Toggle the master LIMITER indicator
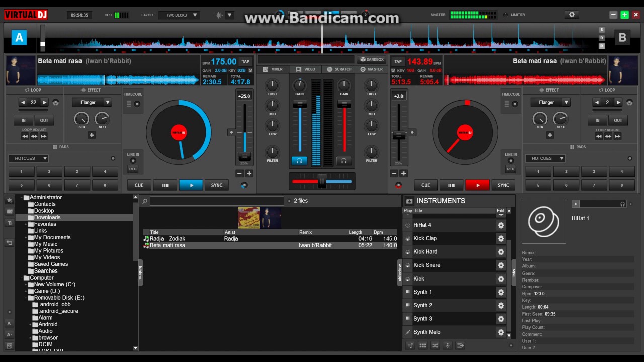This screenshot has width=644, height=362. point(506,15)
